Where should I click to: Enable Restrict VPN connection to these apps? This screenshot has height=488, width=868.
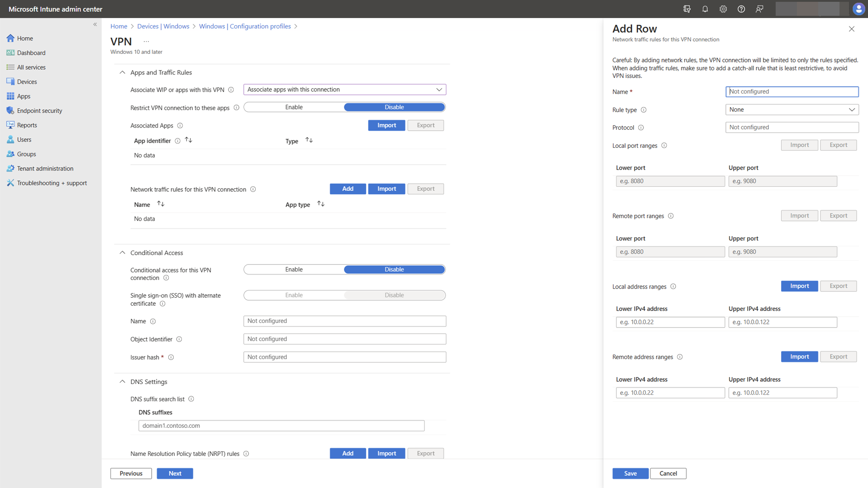click(294, 107)
